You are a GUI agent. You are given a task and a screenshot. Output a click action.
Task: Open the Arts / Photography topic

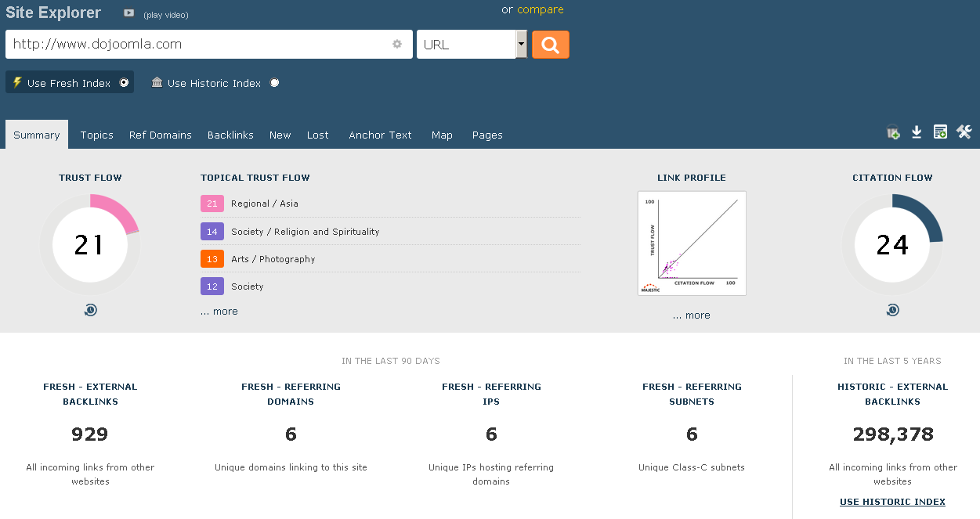pyautogui.click(x=273, y=259)
